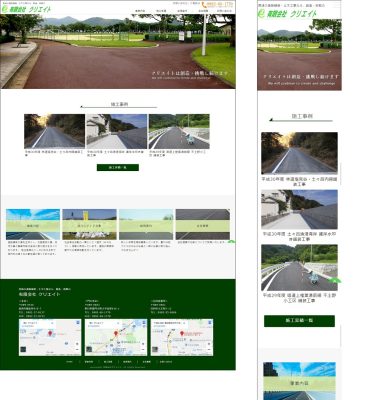377x400 pixels.
Task: Click the red map pin on the first footer map
Action: click(x=50, y=333)
